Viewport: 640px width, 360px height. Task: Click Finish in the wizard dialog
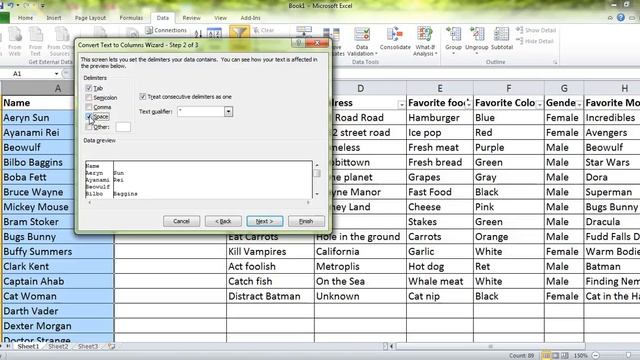306,221
